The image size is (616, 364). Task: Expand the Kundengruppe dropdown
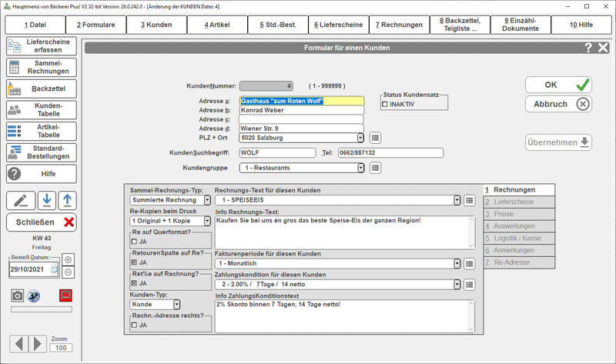point(360,168)
